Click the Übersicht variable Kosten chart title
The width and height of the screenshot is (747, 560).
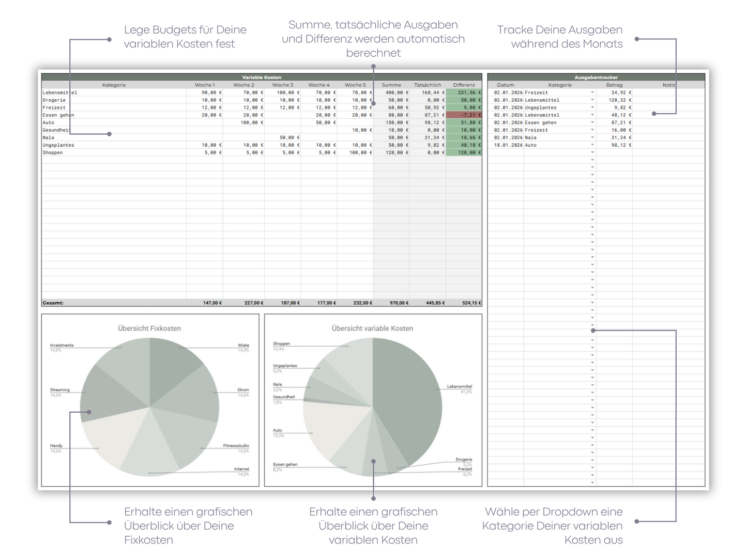tap(372, 328)
